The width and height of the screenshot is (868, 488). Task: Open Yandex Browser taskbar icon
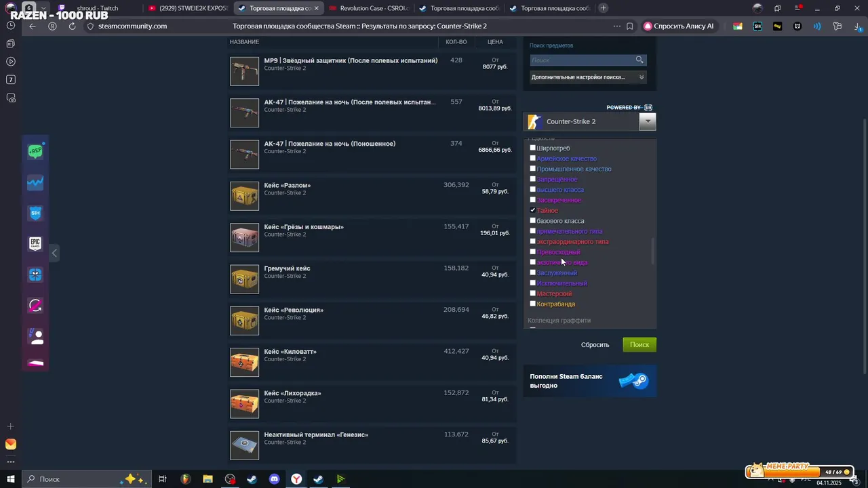296,479
